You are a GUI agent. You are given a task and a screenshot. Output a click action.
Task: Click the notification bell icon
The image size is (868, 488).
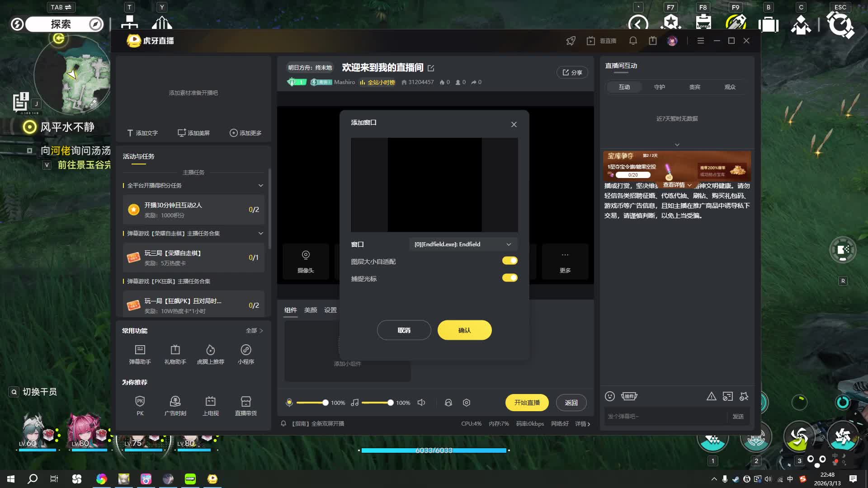pos(633,41)
